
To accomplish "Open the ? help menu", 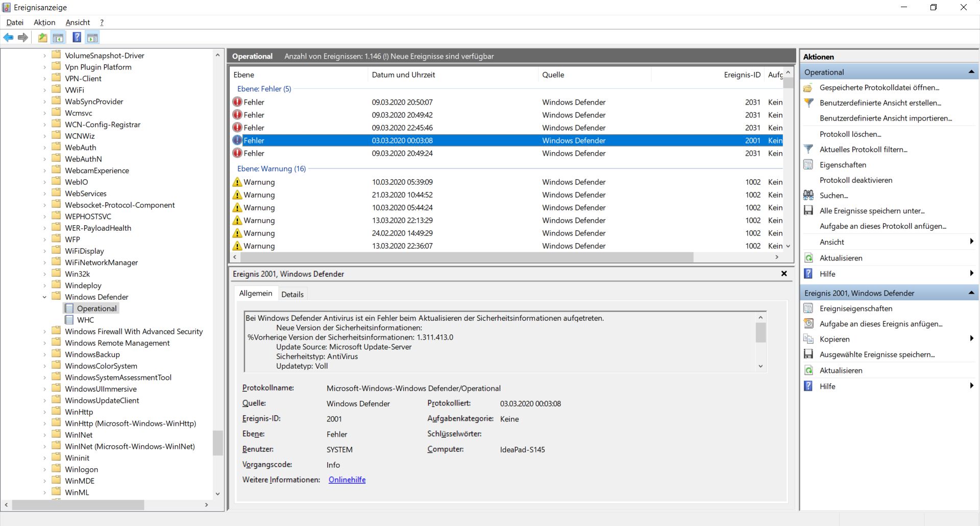I will [x=102, y=22].
